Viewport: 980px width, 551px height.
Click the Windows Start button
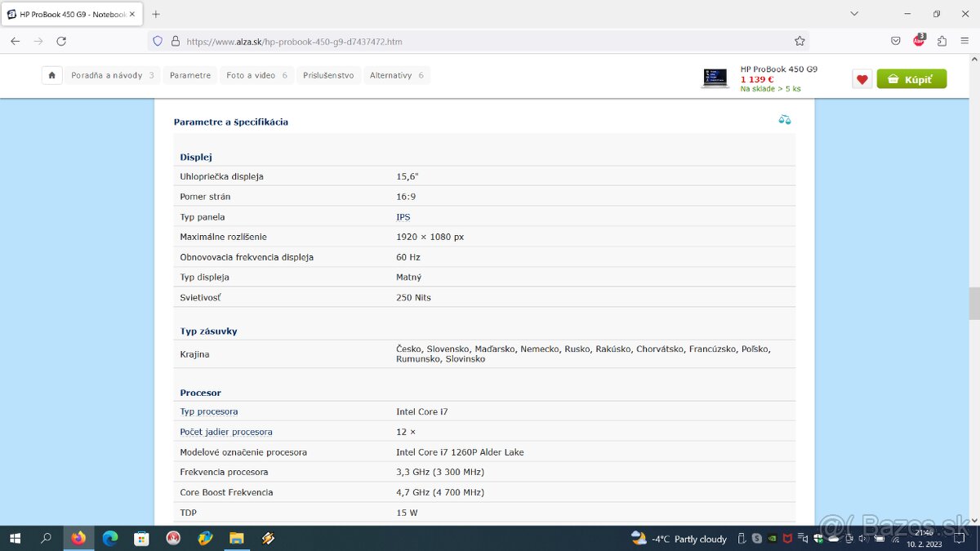point(16,539)
